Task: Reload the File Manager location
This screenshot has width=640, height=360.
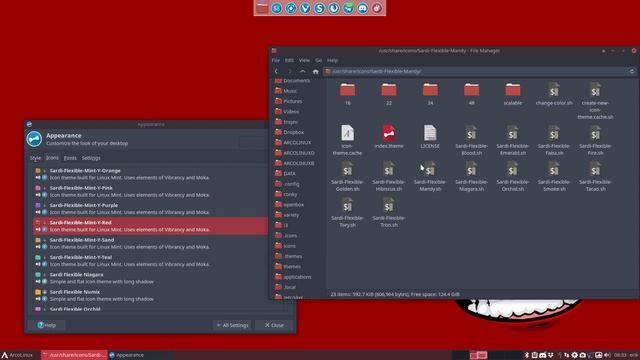Action: coord(631,71)
